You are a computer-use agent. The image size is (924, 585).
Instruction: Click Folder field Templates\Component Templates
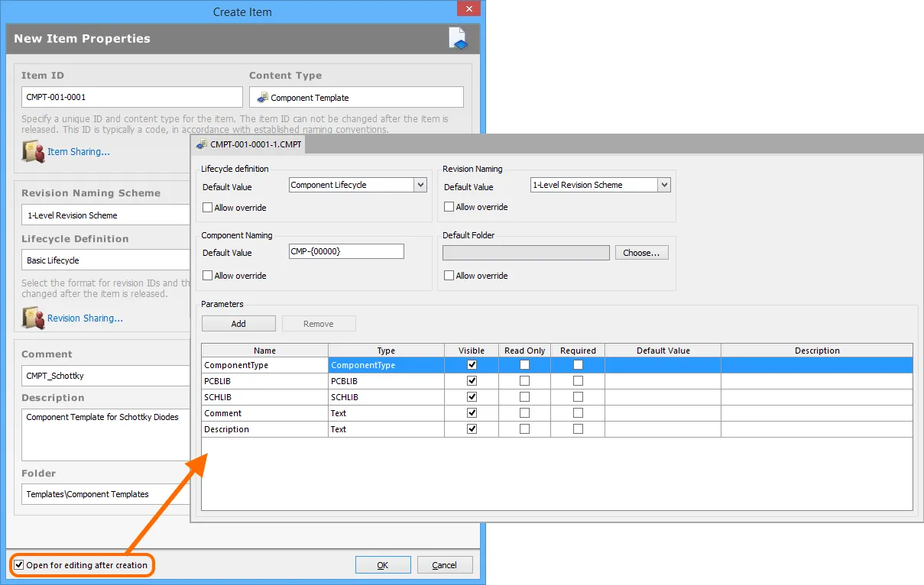pos(105,494)
